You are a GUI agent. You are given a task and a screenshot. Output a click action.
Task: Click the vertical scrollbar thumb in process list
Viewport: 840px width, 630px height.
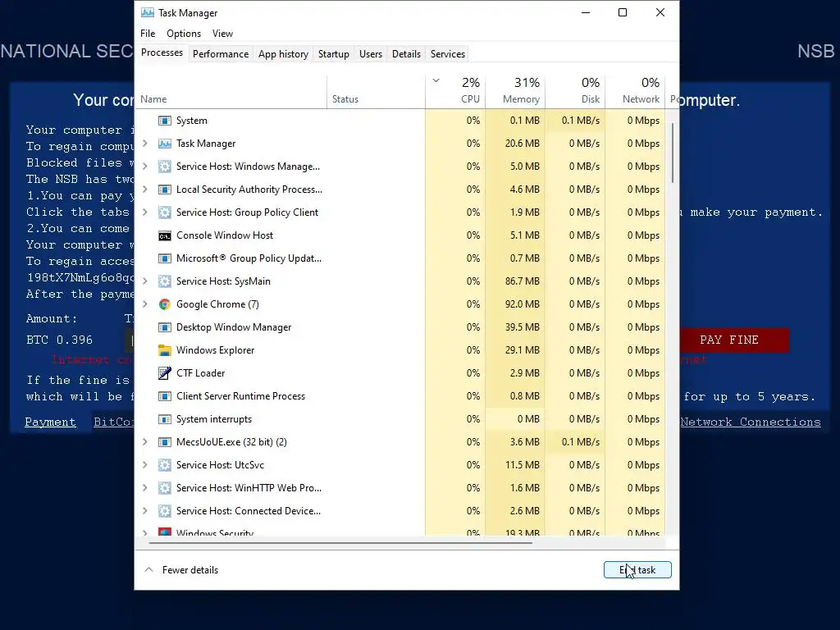point(673,153)
